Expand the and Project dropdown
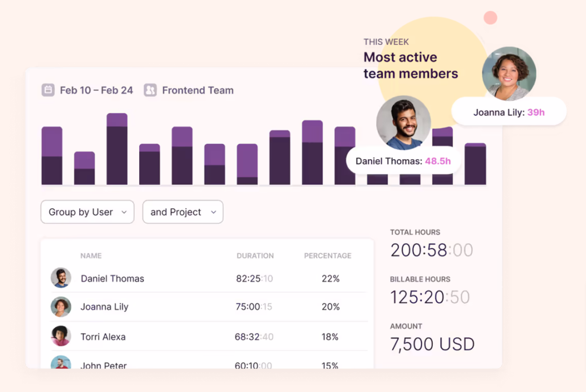Viewport: 586px width, 392px height. [x=182, y=212]
